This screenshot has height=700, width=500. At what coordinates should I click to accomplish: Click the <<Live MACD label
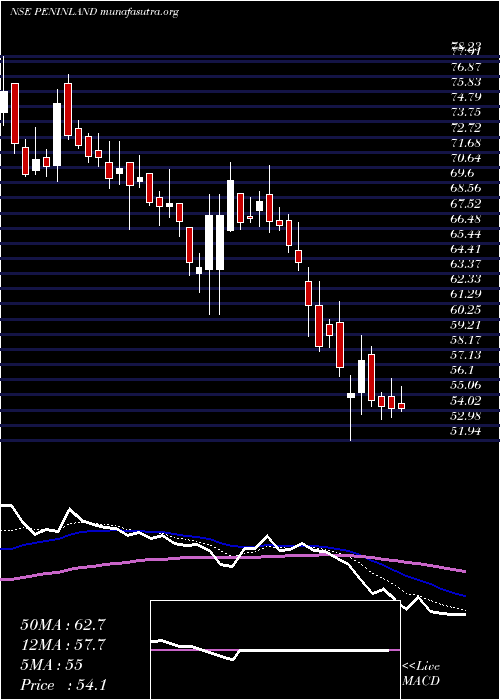click(x=421, y=674)
